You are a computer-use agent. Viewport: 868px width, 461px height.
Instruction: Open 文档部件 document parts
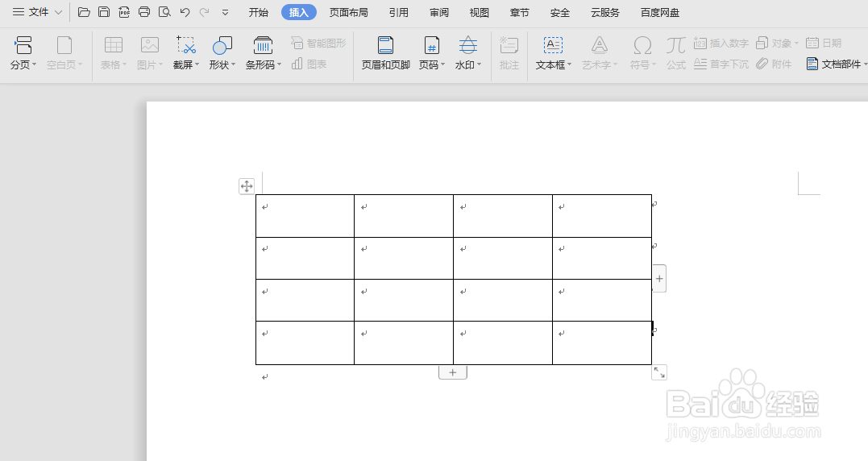[837, 64]
